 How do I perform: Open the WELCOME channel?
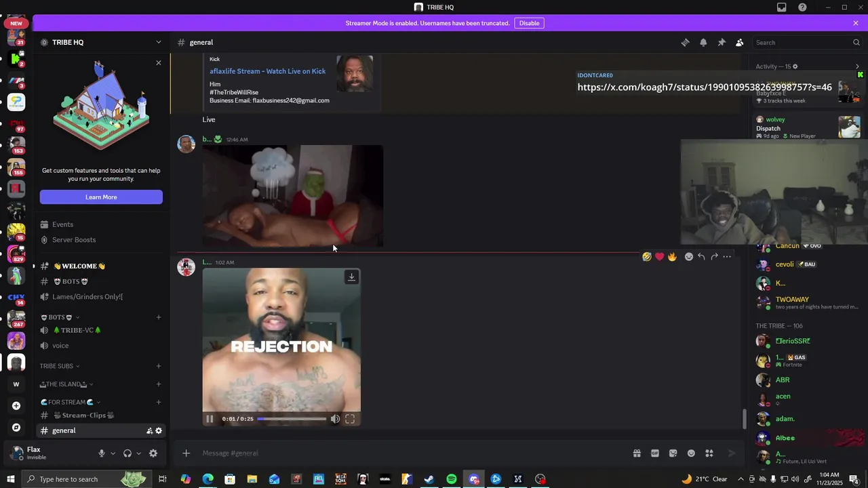click(x=101, y=266)
